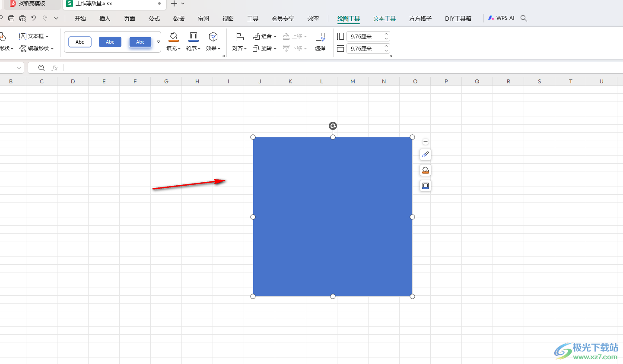This screenshot has height=364, width=623.
Task: Collapse the floating shape toolbar with minus button
Action: click(426, 142)
